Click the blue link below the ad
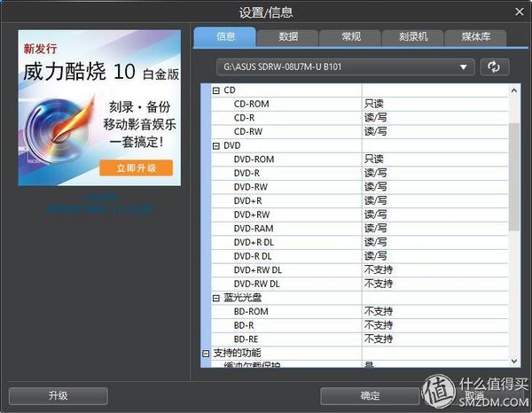The height and width of the screenshot is (413, 532). [99, 205]
